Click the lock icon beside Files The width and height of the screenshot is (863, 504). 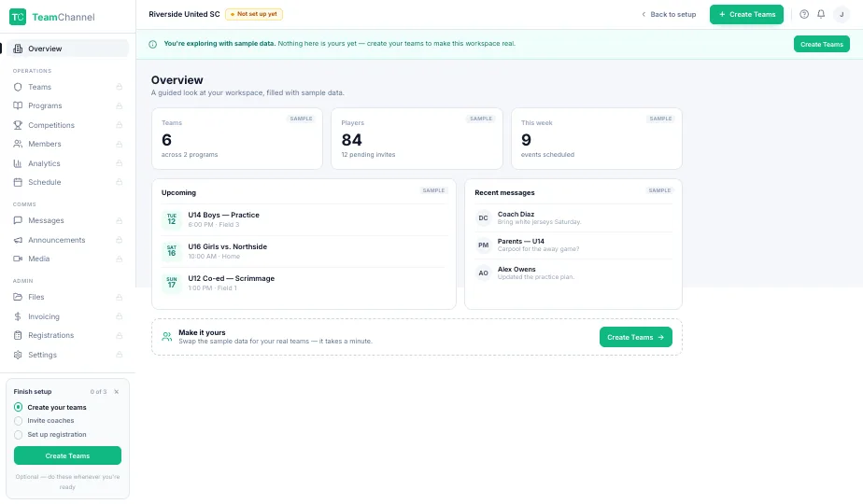pyautogui.click(x=119, y=297)
